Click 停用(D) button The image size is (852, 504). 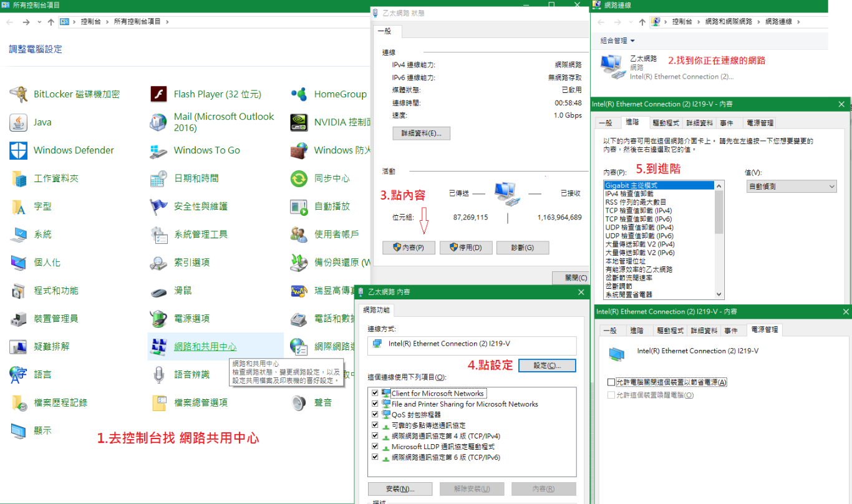(466, 248)
